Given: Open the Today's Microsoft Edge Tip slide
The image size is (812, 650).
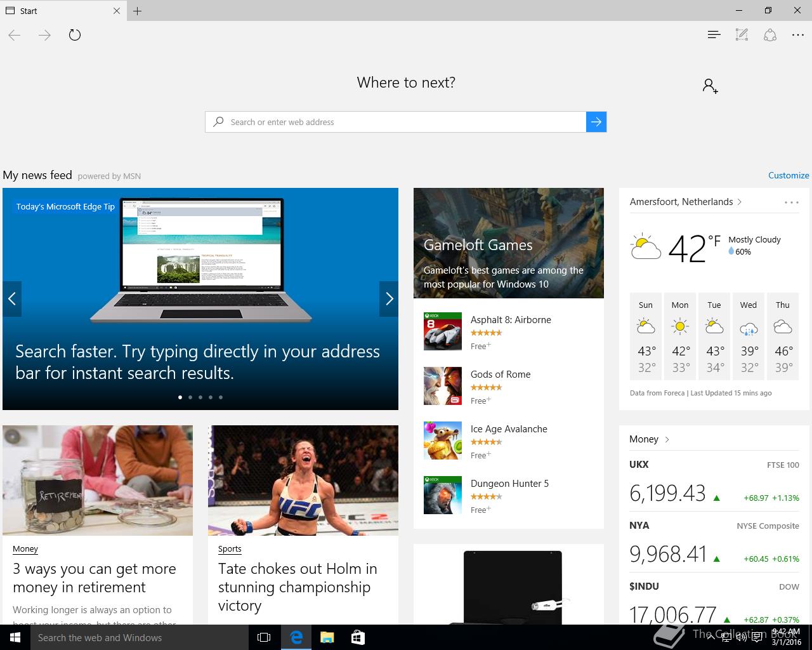Looking at the screenshot, I should [x=200, y=298].
